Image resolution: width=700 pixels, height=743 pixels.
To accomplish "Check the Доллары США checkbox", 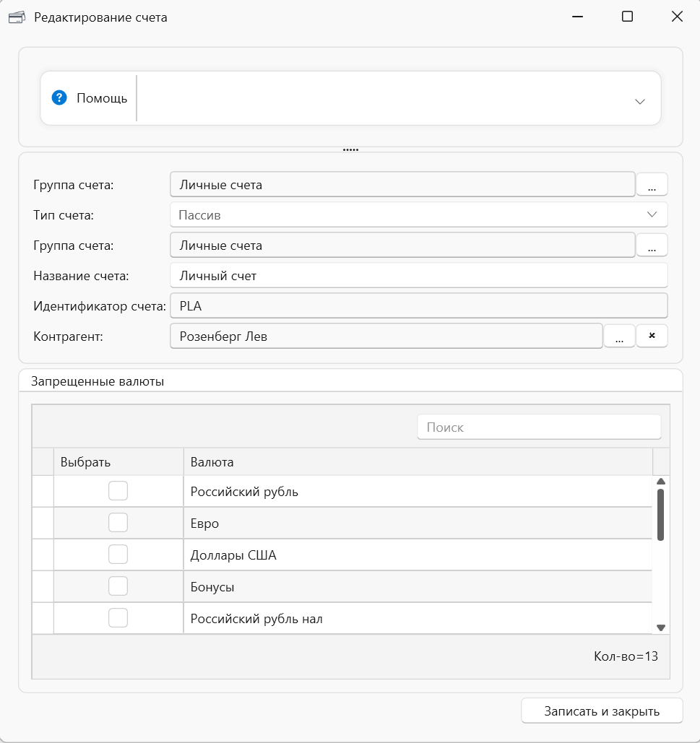I will click(118, 555).
